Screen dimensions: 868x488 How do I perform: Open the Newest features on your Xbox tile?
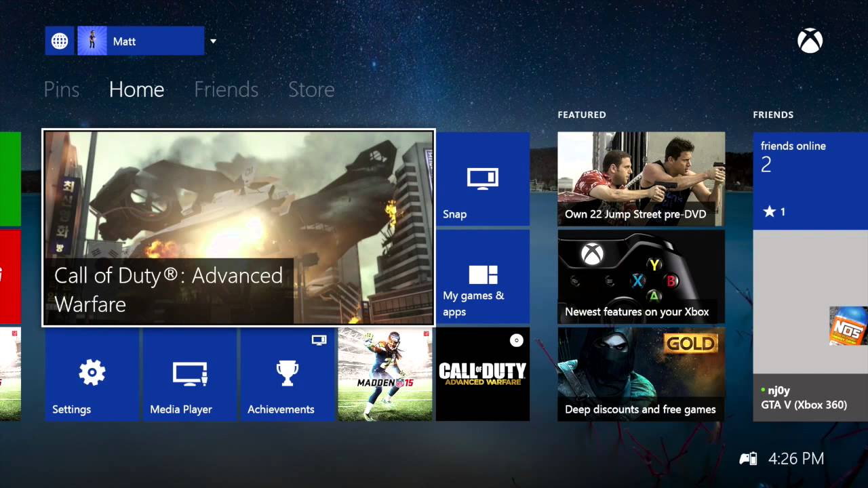coord(641,277)
